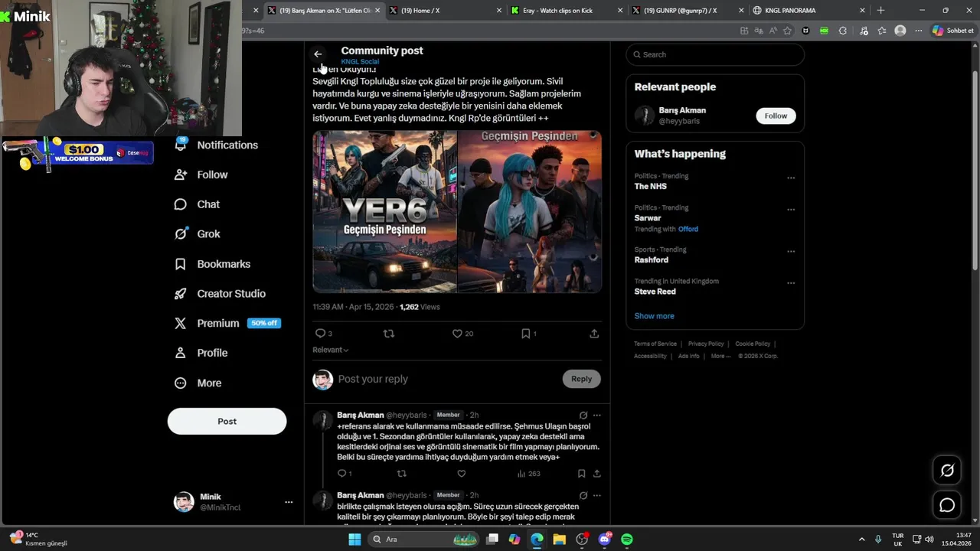Viewport: 980px width, 551px height.
Task: Click Show more under What's happening
Action: point(654,316)
